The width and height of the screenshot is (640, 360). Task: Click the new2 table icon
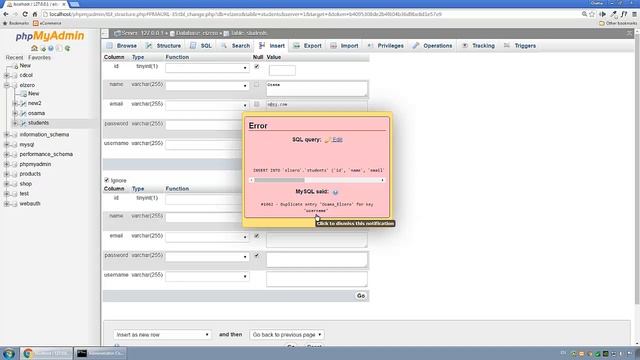[x=23, y=104]
